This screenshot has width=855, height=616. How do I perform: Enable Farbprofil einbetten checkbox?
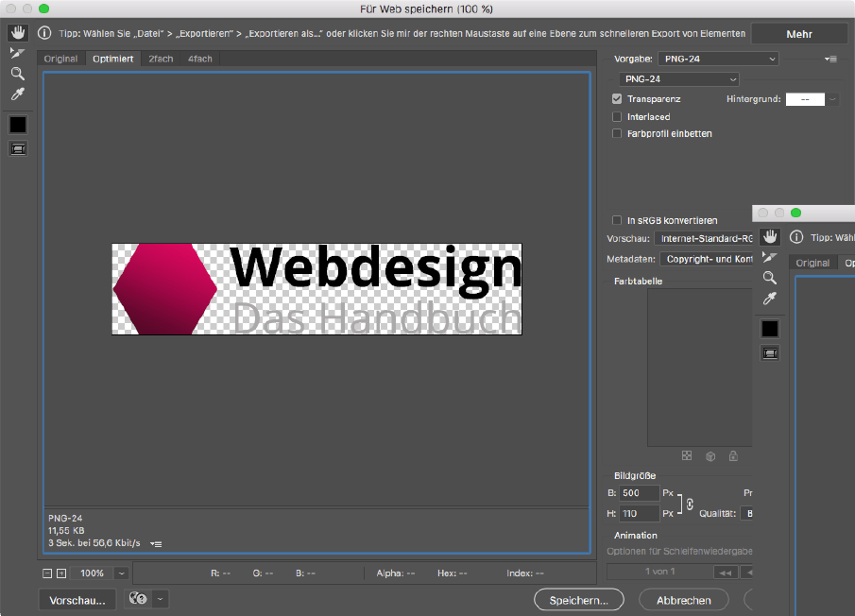(x=617, y=133)
